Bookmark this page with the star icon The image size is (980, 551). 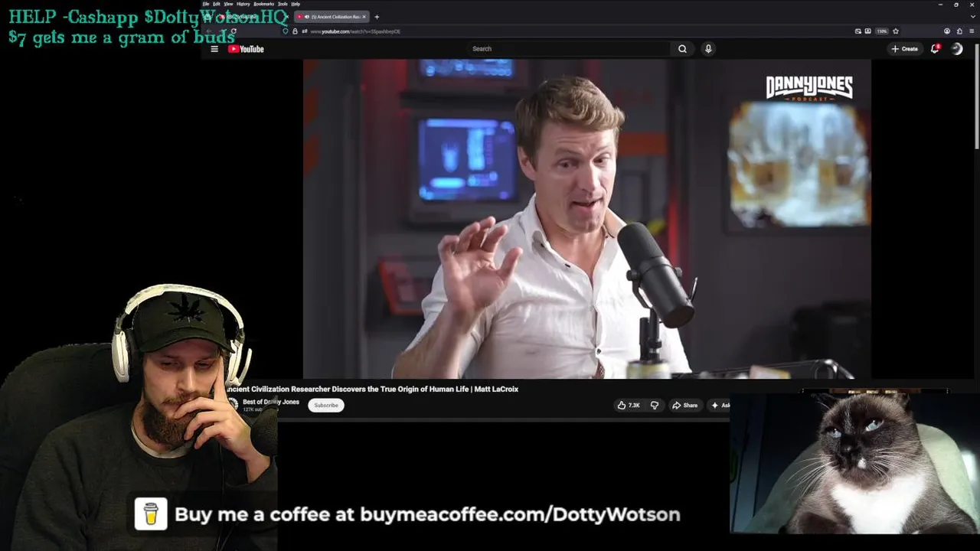click(x=896, y=31)
